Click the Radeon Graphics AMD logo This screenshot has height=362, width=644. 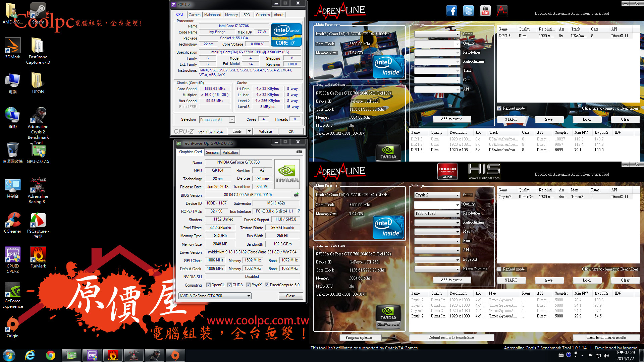[x=447, y=171]
